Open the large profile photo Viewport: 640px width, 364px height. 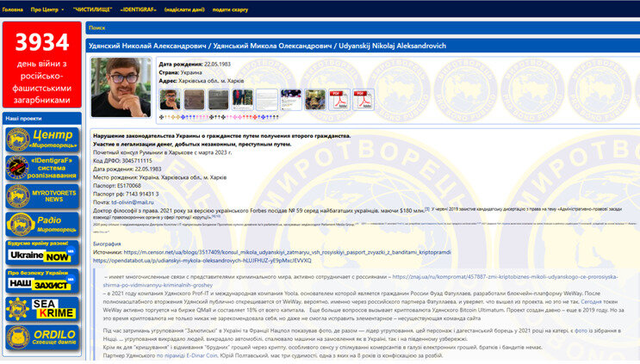tap(121, 87)
